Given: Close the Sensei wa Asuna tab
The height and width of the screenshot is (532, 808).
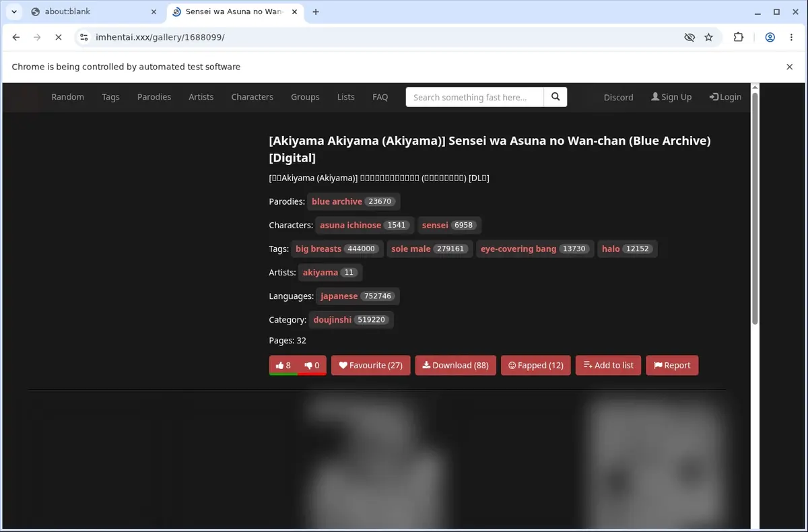Looking at the screenshot, I should [x=295, y=11].
